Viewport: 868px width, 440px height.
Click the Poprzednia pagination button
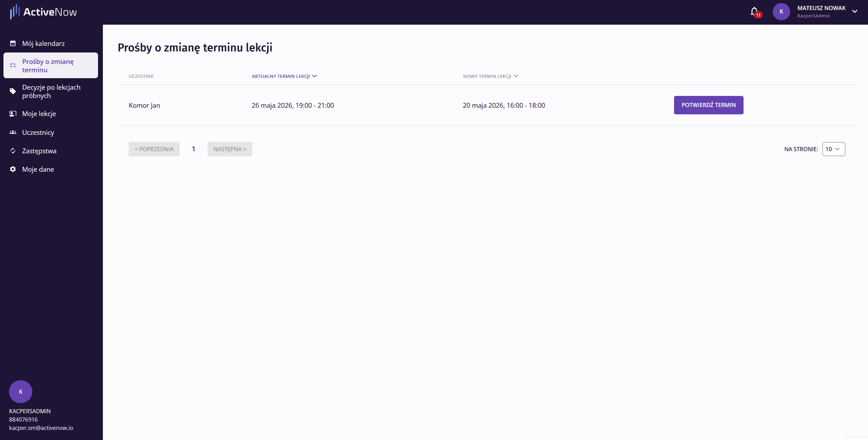point(154,149)
